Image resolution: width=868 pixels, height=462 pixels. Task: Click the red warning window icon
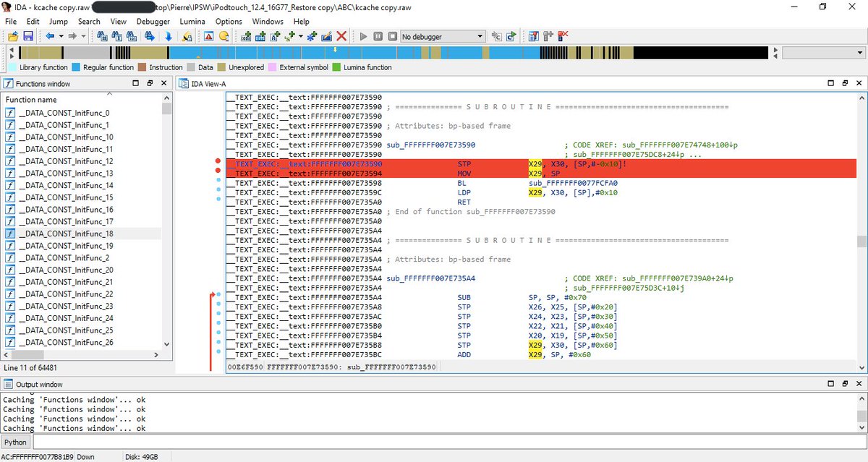(208, 36)
